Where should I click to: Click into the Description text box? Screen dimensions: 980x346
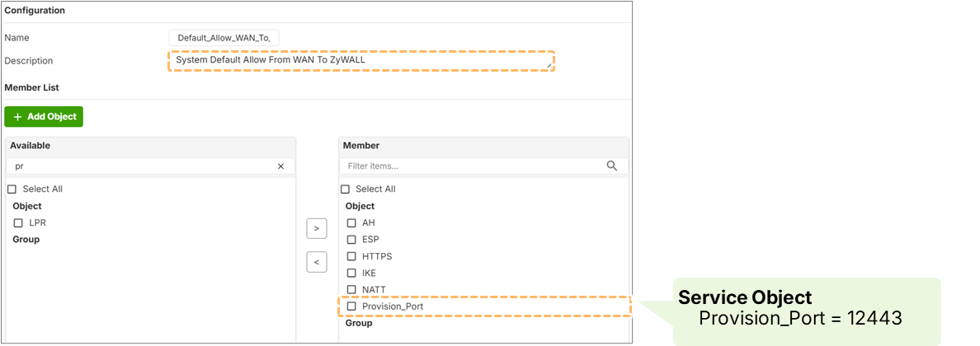point(360,61)
